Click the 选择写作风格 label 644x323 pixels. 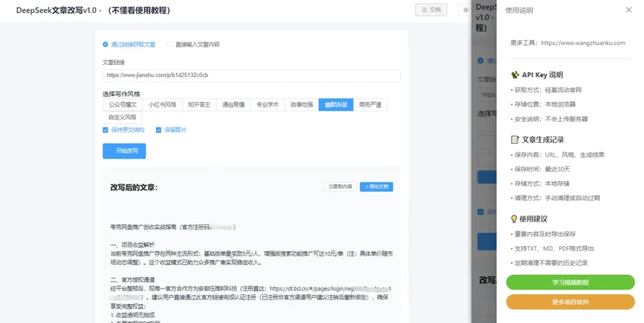click(x=121, y=94)
